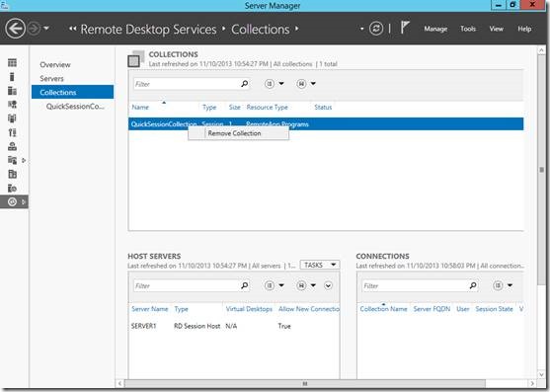Click the forward navigation arrow button
The image size is (550, 392).
click(34, 29)
